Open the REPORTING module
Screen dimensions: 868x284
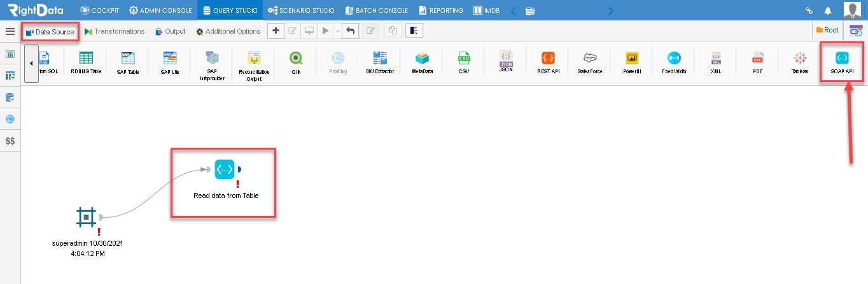click(441, 10)
